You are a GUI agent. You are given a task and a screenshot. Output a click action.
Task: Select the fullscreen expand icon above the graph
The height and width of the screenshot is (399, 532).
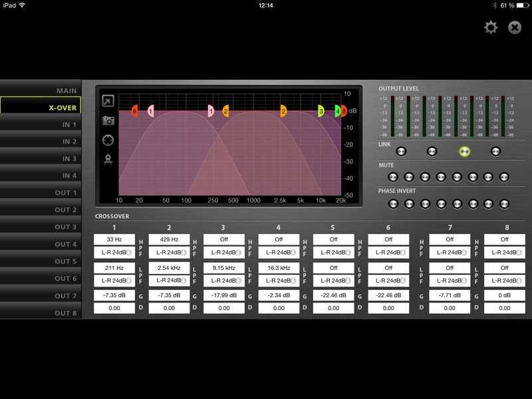coord(108,102)
